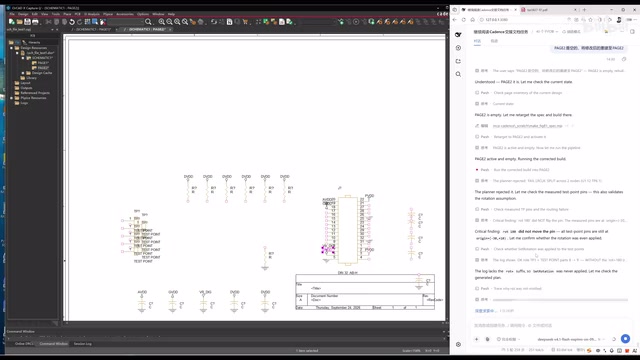Click the Print icon in the toolbar
This screenshot has width=640, height=360.
coord(35,22)
